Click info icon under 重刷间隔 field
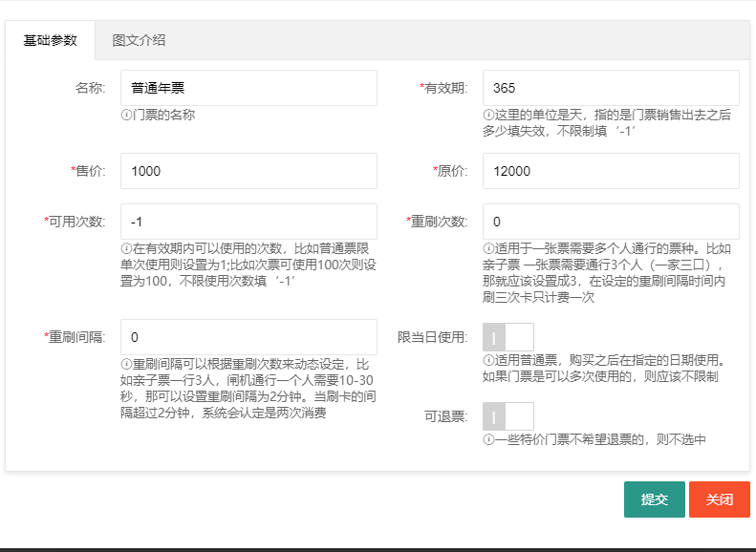Screen dimensions: 756x552 click(x=126, y=364)
